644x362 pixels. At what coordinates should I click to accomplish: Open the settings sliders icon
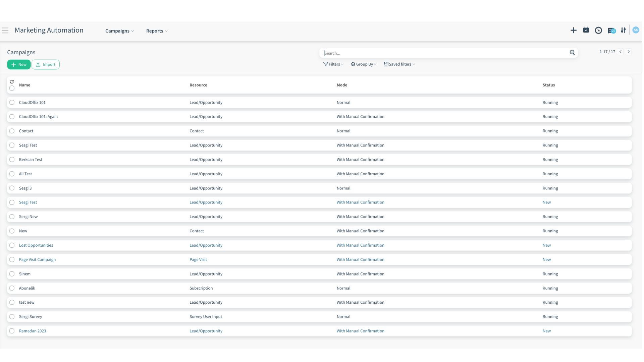pos(623,31)
